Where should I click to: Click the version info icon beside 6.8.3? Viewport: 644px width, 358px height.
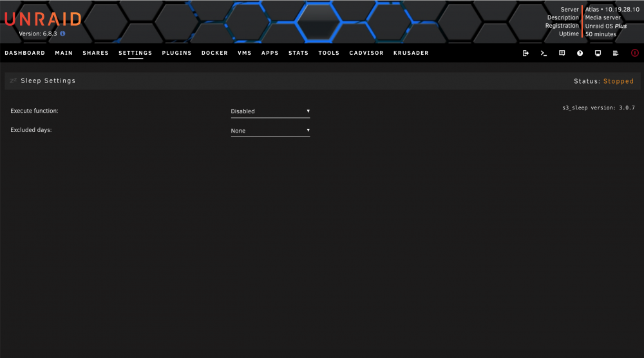tap(62, 33)
